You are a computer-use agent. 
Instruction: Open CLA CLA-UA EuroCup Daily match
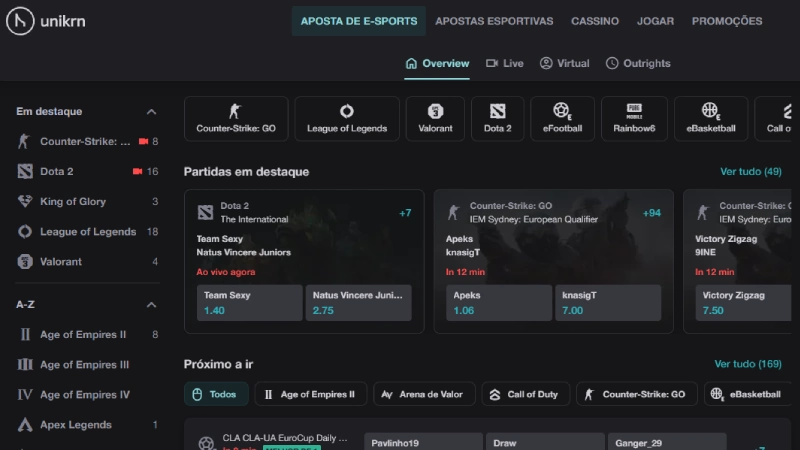point(285,438)
